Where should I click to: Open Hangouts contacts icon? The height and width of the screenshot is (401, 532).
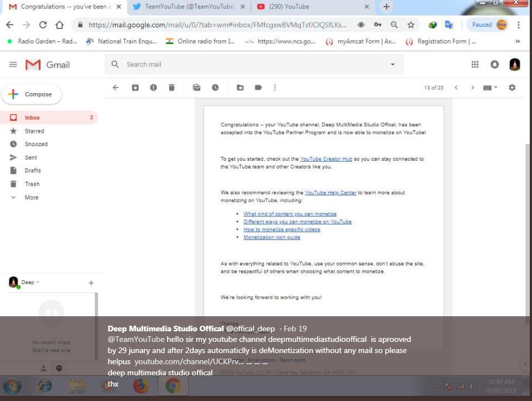pos(44,368)
